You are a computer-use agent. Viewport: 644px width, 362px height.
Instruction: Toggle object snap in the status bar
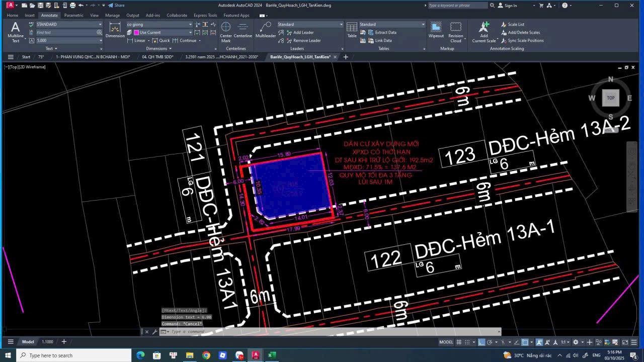tap(524, 342)
